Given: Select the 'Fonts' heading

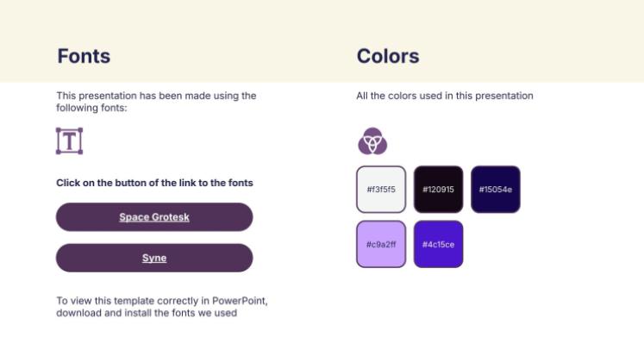Looking at the screenshot, I should pyautogui.click(x=84, y=57).
